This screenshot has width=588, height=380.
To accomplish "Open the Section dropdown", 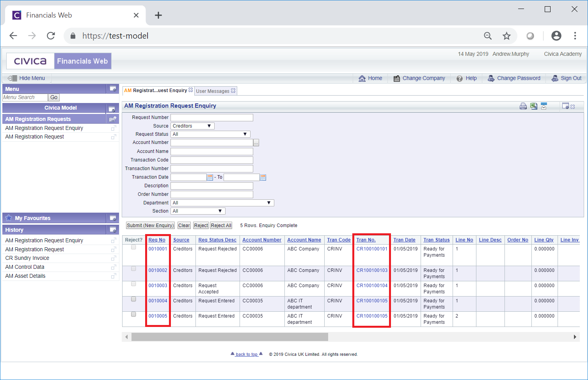I will click(x=198, y=211).
